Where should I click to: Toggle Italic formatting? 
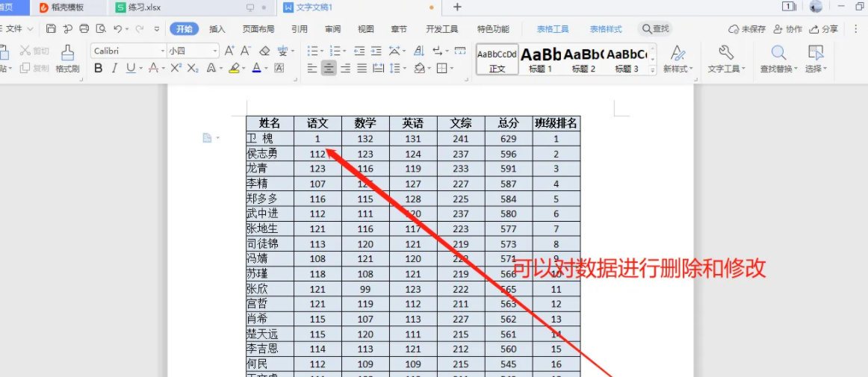[114, 68]
